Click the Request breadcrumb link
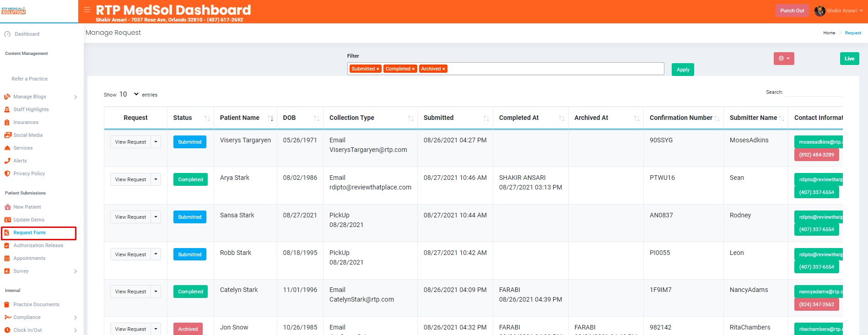The width and height of the screenshot is (868, 335). pos(853,33)
